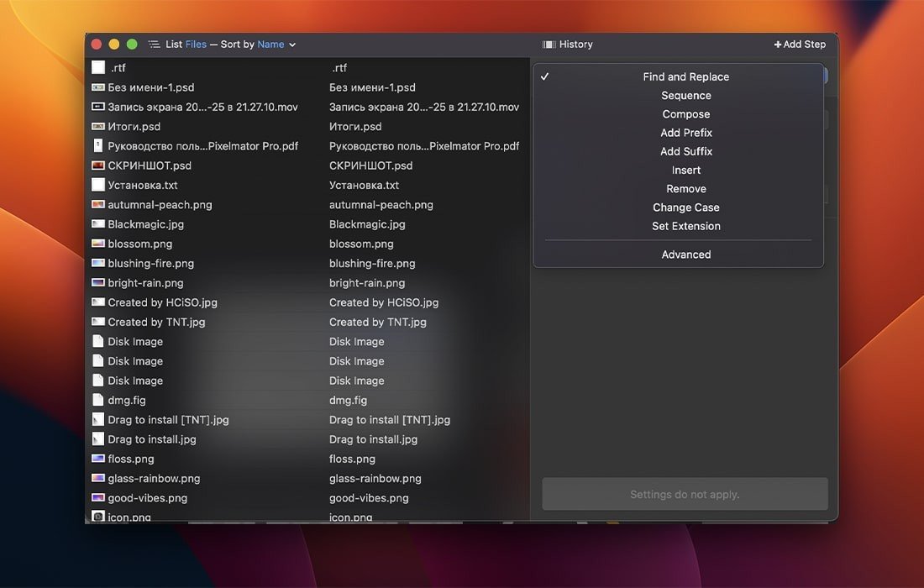
Task: Click the Установка.txt file icon
Action: coord(98,186)
